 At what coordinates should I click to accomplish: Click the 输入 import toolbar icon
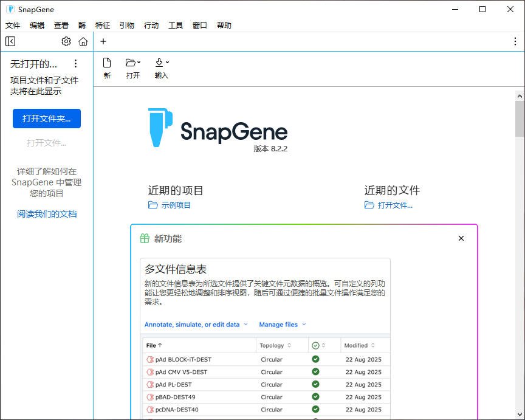click(x=159, y=62)
